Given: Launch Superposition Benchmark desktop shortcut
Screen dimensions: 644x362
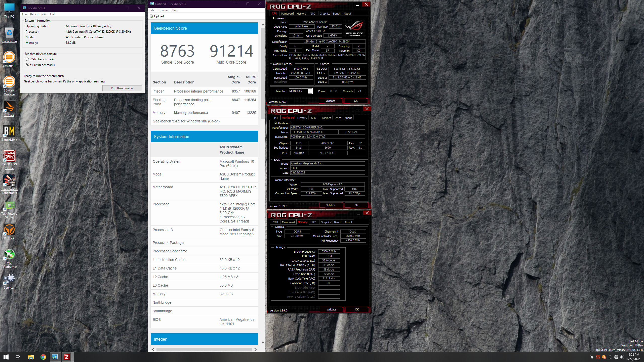Looking at the screenshot, I should click(9, 184).
